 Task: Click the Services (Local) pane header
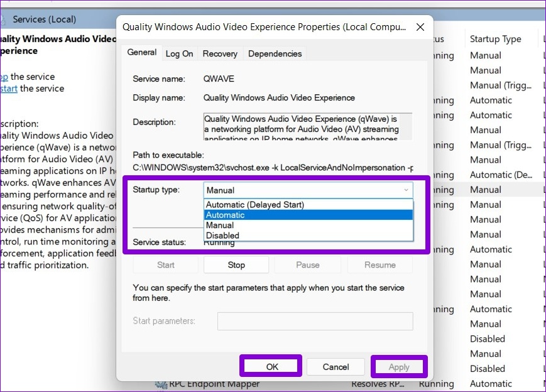(x=44, y=19)
